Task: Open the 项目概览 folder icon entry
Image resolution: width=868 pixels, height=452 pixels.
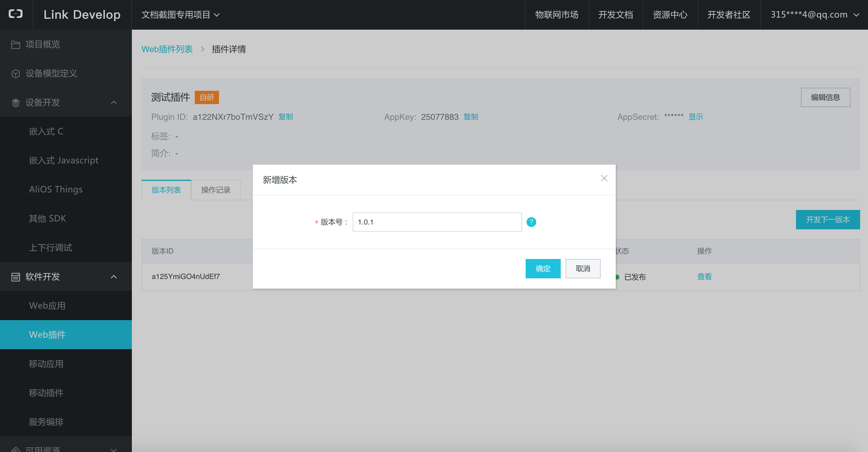Action: coord(15,44)
